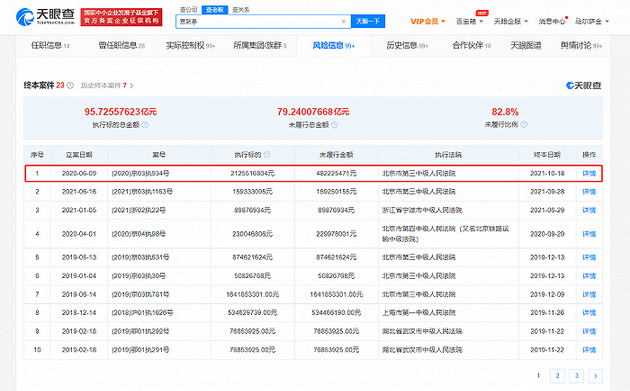Open 详情 for case (2019)京03执30号
The width and height of the screenshot is (630, 391).
pos(589,276)
